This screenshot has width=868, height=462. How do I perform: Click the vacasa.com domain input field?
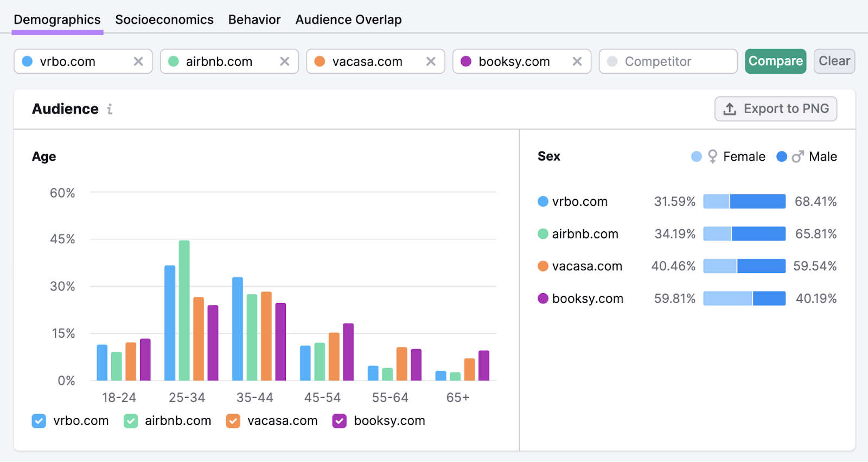tap(375, 61)
